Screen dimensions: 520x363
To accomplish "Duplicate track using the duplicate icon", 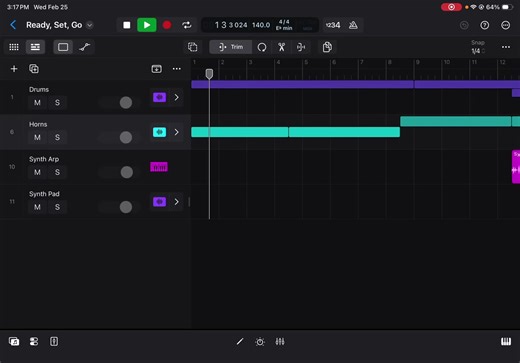I will pos(34,69).
